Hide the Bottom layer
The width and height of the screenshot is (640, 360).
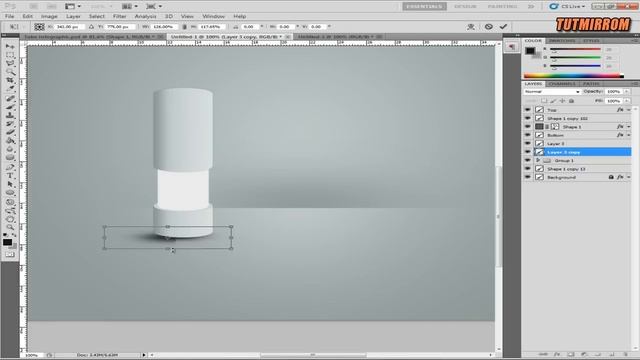click(527, 135)
